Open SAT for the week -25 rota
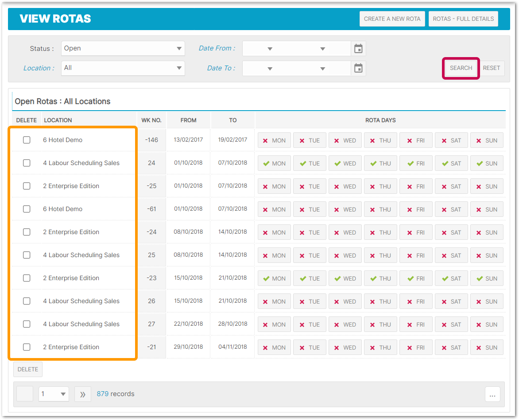Image resolution: width=519 pixels, height=420 pixels. (x=452, y=186)
